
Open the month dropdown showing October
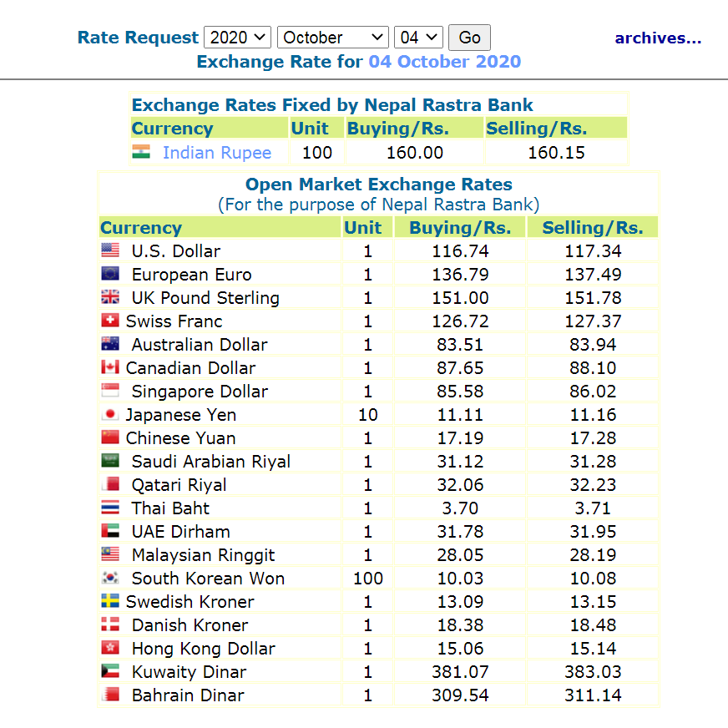tap(333, 38)
